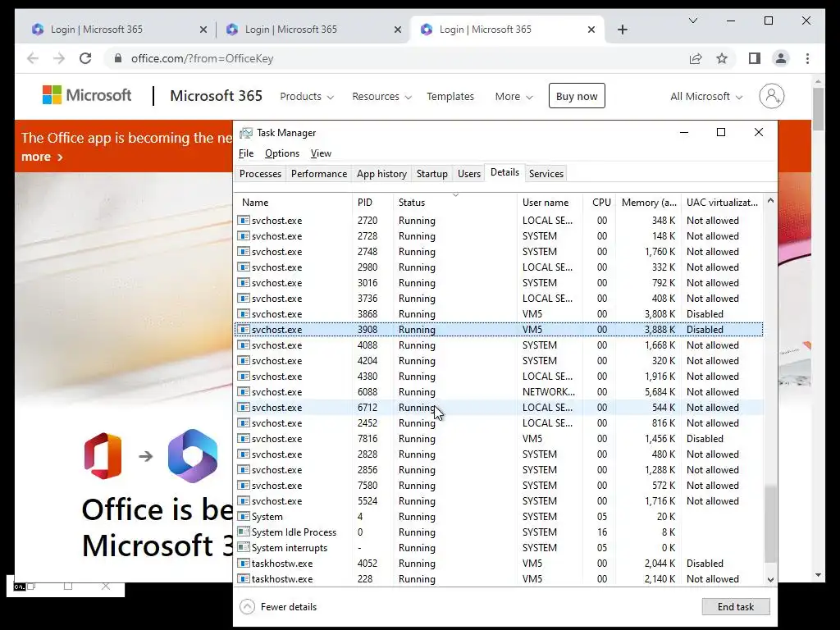Image resolution: width=840 pixels, height=630 pixels.
Task: Click the old Office logo icon
Action: tap(103, 456)
